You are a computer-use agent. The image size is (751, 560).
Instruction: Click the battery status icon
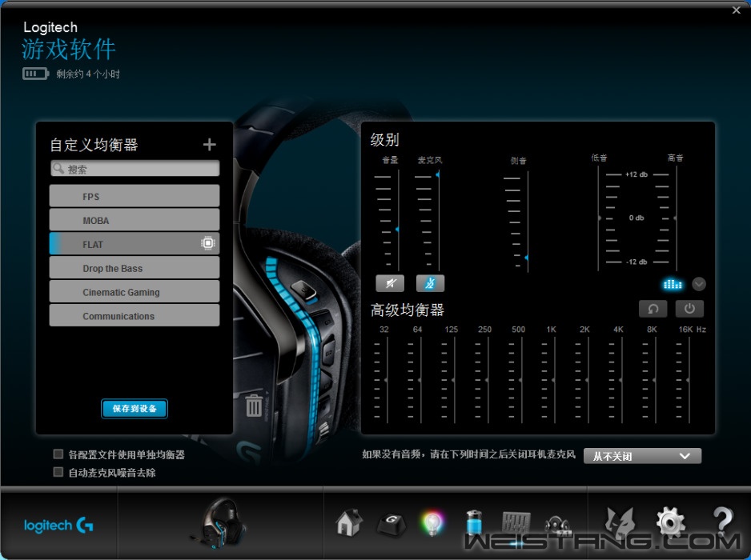(x=35, y=74)
